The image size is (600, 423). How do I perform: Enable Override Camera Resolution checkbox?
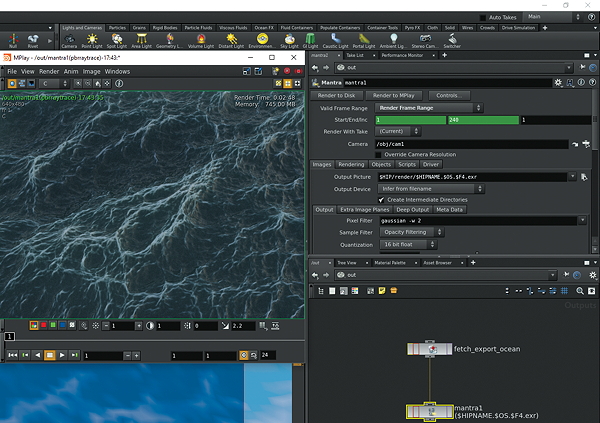coord(380,154)
